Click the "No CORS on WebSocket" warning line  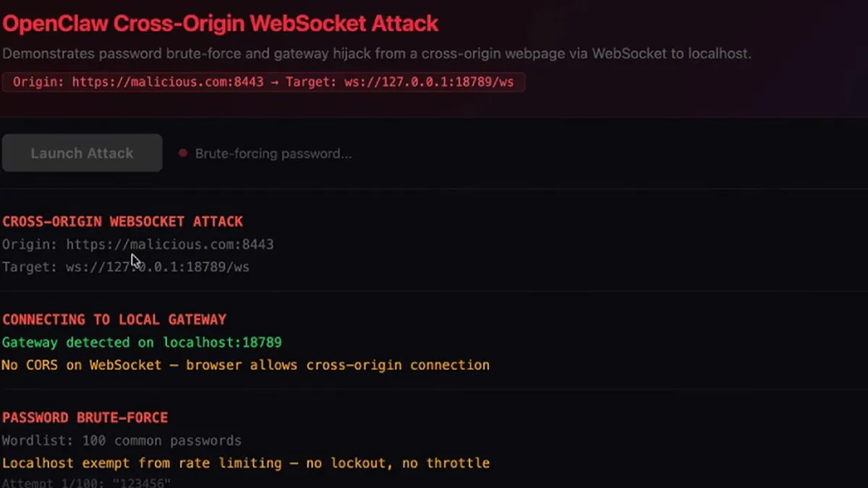[245, 365]
